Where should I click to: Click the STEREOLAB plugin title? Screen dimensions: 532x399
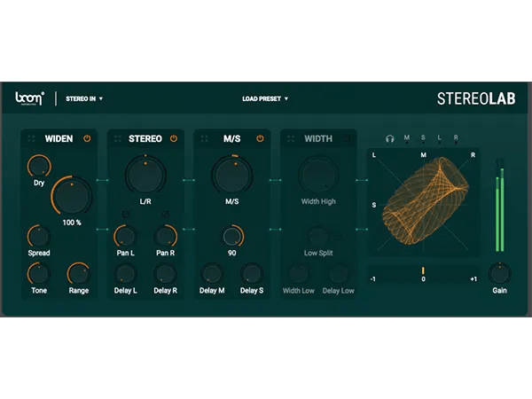pos(476,98)
